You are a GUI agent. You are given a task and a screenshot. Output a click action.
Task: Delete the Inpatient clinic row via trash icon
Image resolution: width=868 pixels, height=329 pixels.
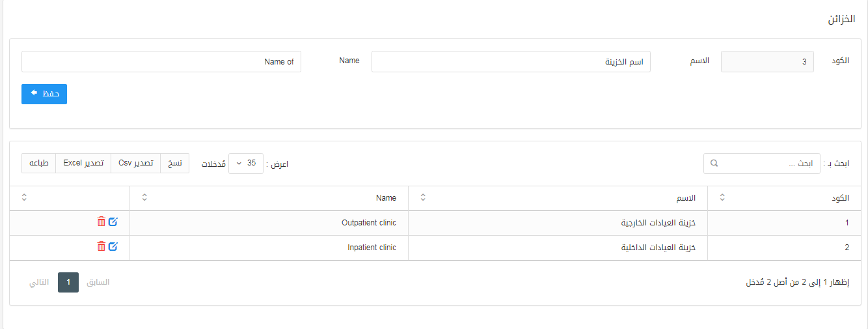point(101,247)
